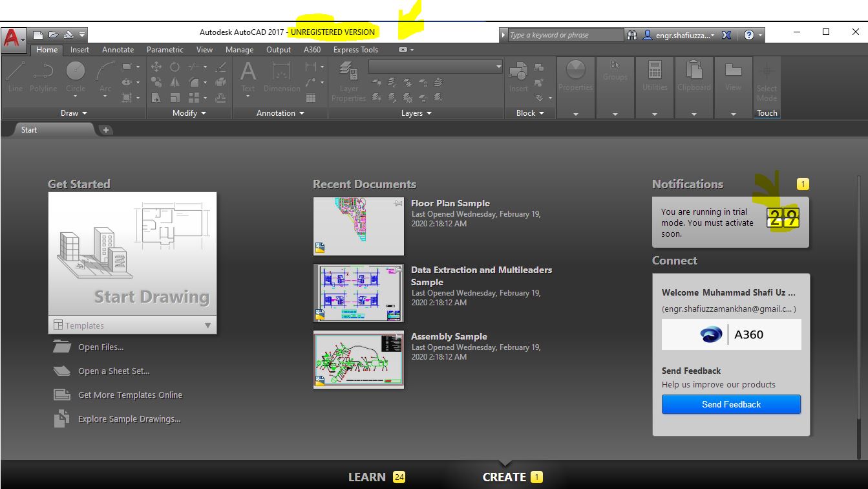Open the Layer Properties manager

[348, 82]
